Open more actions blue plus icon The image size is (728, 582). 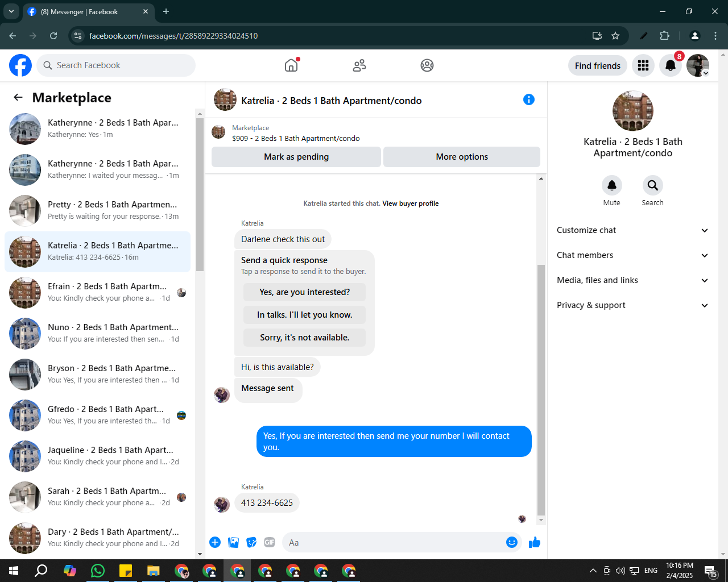(215, 542)
